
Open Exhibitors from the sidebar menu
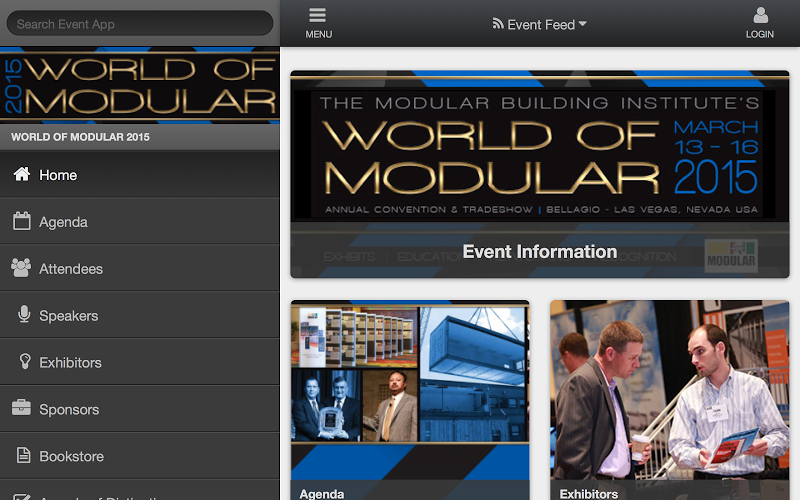[x=140, y=363]
